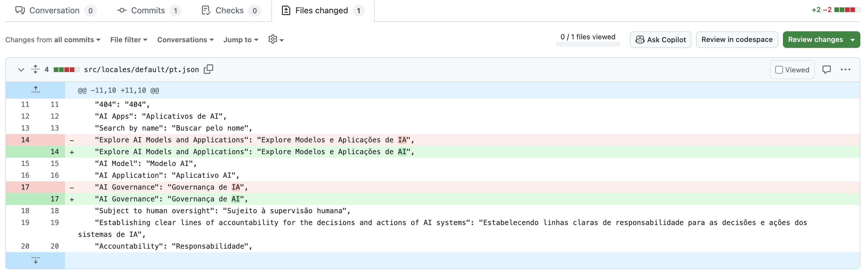Image resolution: width=868 pixels, height=277 pixels.
Task: Copy the pt.json file path
Action: [208, 69]
